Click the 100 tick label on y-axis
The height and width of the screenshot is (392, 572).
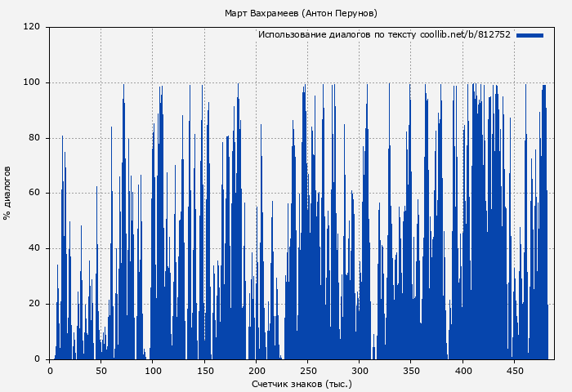click(x=33, y=82)
